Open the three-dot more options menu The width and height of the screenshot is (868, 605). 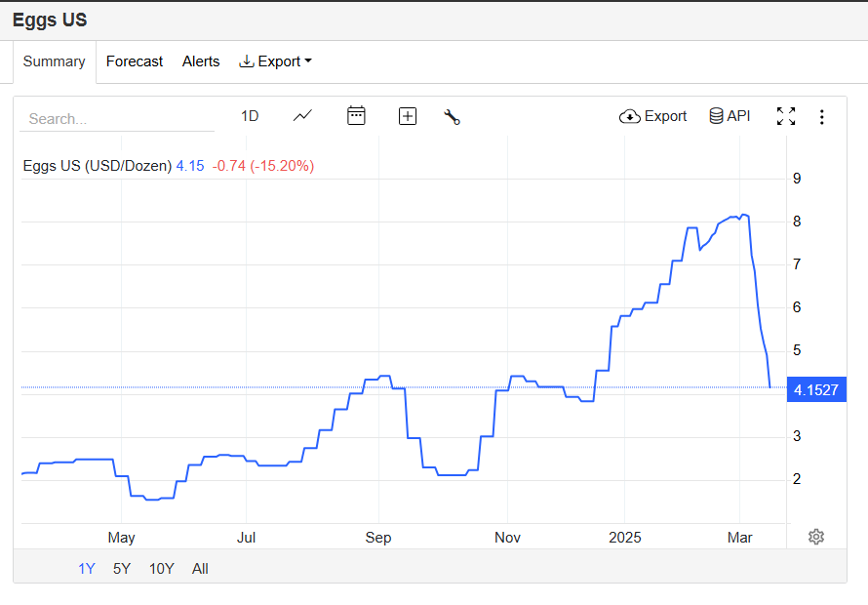(x=821, y=117)
